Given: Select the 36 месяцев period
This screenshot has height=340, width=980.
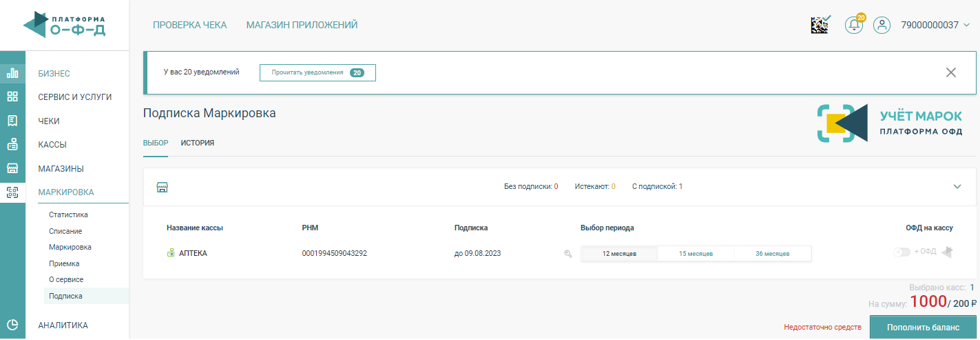Looking at the screenshot, I should (x=772, y=254).
